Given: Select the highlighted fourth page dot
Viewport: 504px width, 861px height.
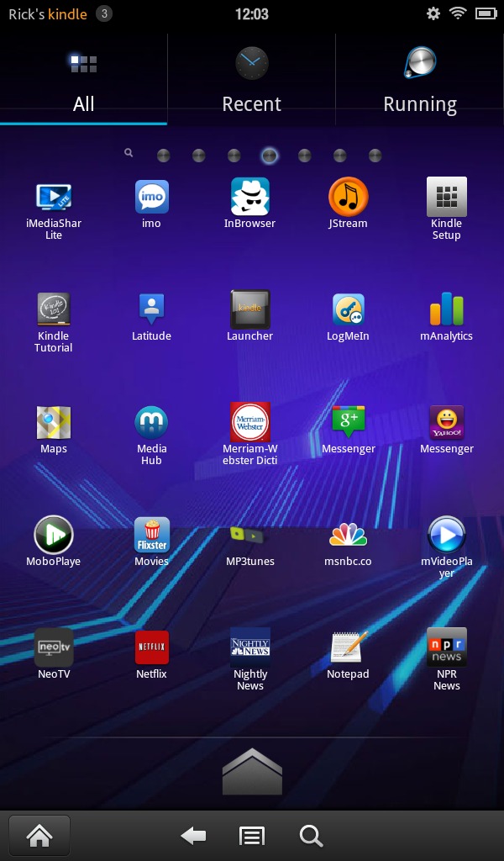Looking at the screenshot, I should point(270,156).
